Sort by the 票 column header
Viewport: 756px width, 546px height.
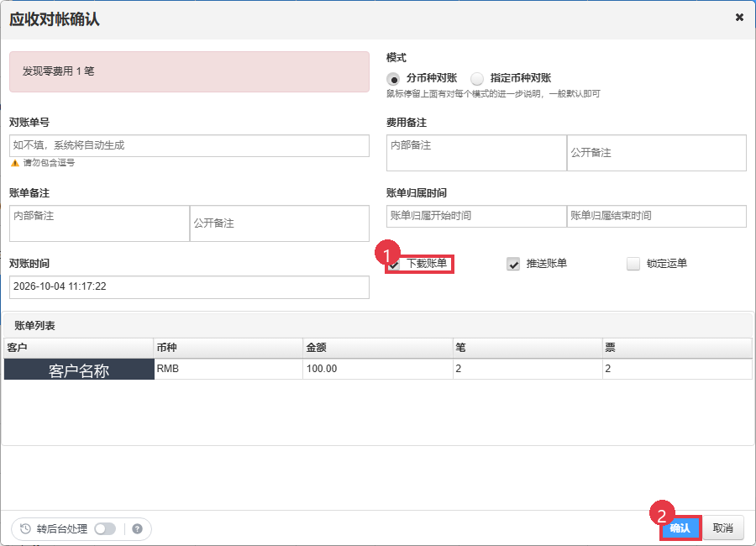coord(677,348)
